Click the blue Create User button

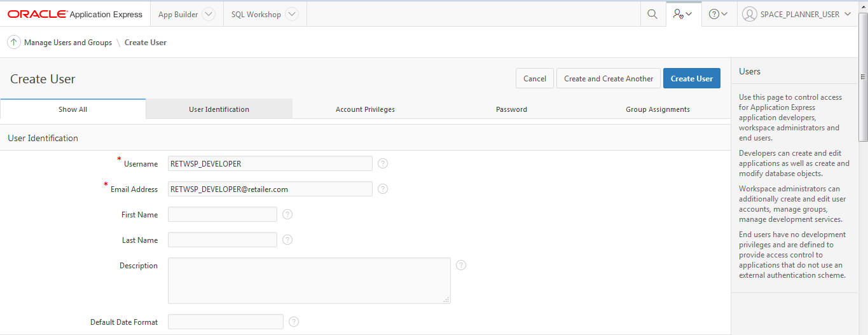click(692, 78)
